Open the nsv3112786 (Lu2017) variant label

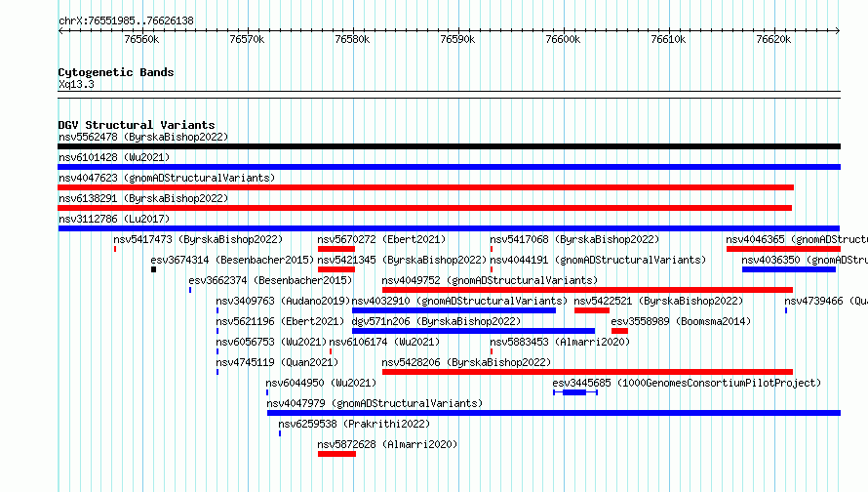tap(114, 219)
